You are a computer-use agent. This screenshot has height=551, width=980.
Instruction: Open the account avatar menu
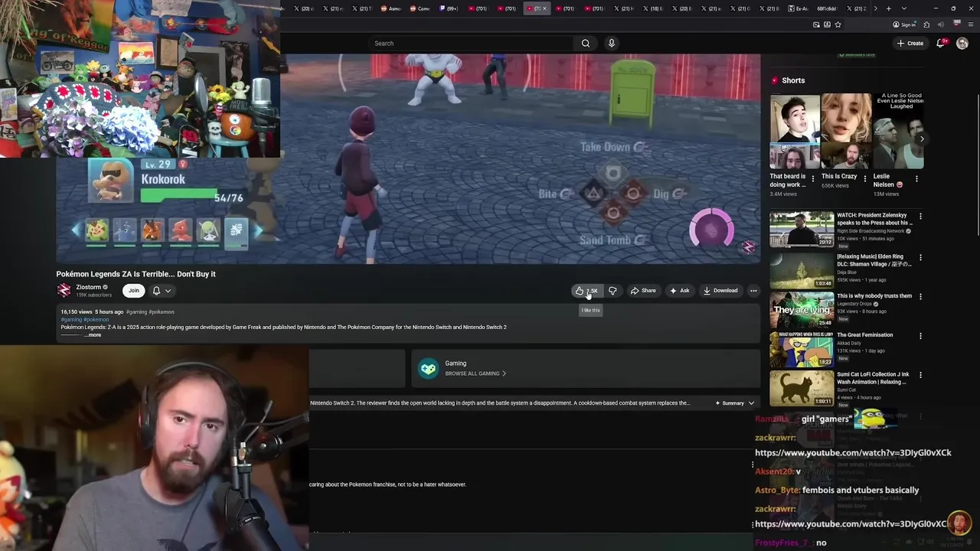(x=962, y=44)
